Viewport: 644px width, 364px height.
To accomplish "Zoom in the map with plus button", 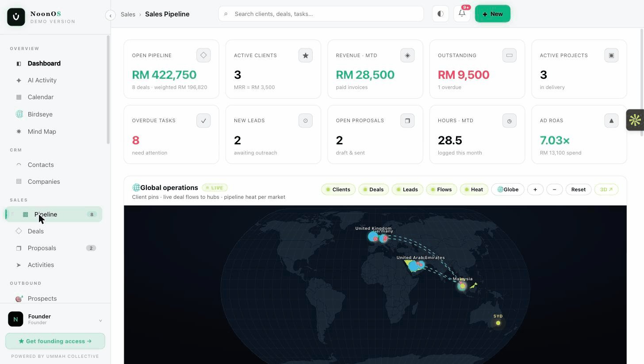I will click(x=535, y=190).
